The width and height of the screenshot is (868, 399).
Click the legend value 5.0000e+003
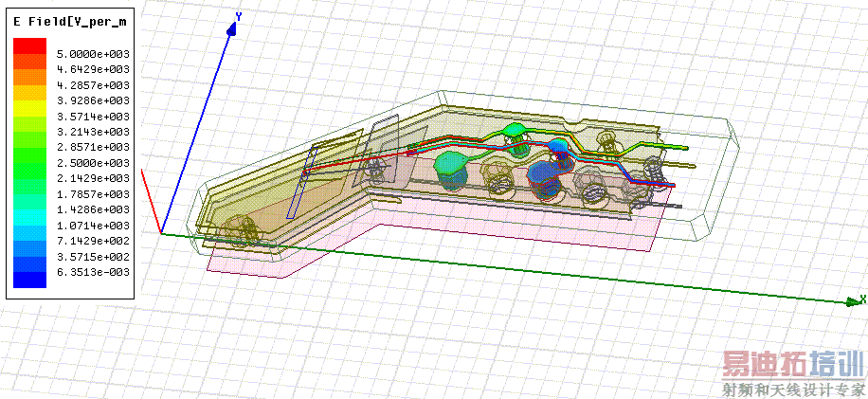click(x=93, y=54)
